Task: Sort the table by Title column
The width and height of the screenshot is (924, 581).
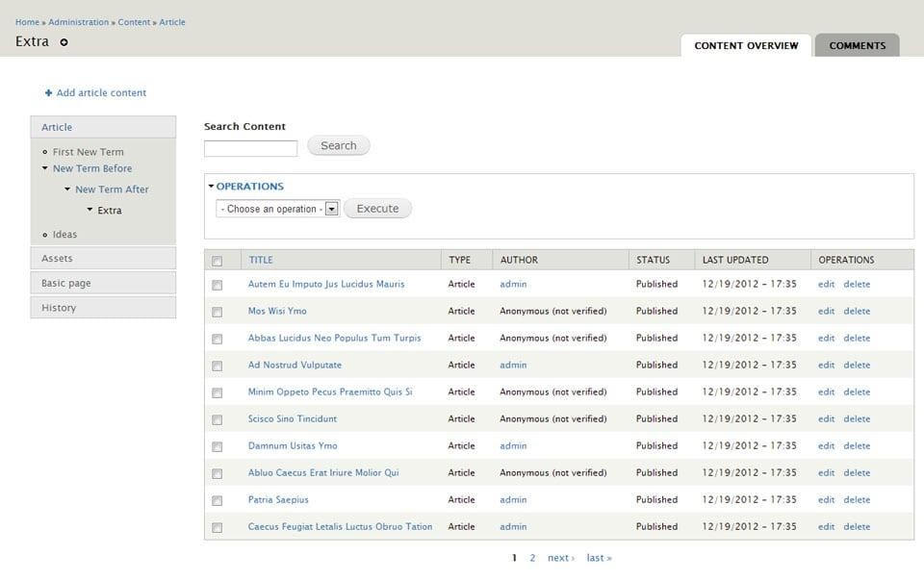Action: (x=261, y=260)
